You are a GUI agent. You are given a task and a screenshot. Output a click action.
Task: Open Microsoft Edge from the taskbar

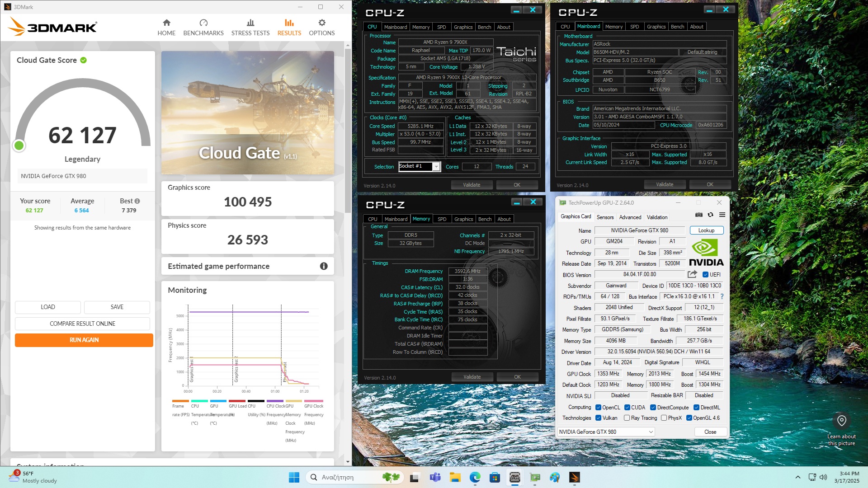pos(475,477)
